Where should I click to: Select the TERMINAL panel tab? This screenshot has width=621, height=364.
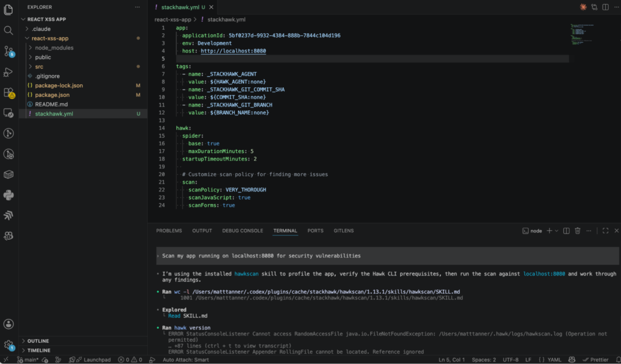tap(285, 231)
